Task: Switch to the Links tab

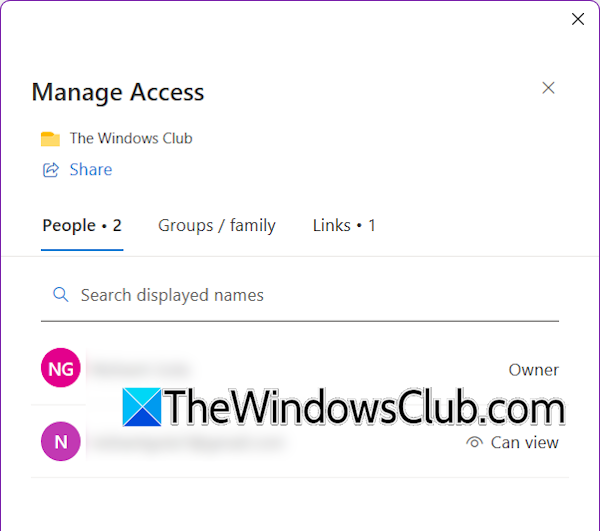Action: click(x=344, y=225)
